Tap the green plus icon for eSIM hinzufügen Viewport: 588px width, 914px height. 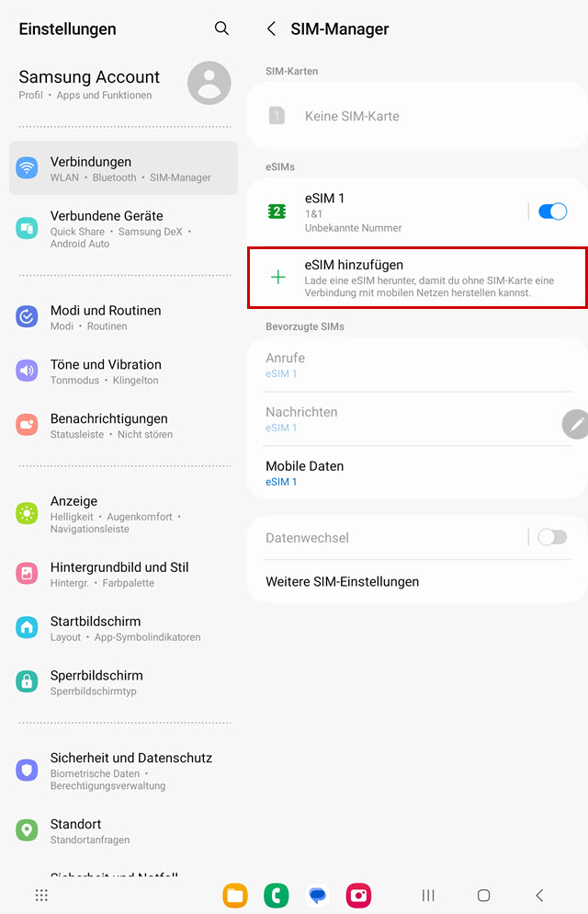pos(278,278)
